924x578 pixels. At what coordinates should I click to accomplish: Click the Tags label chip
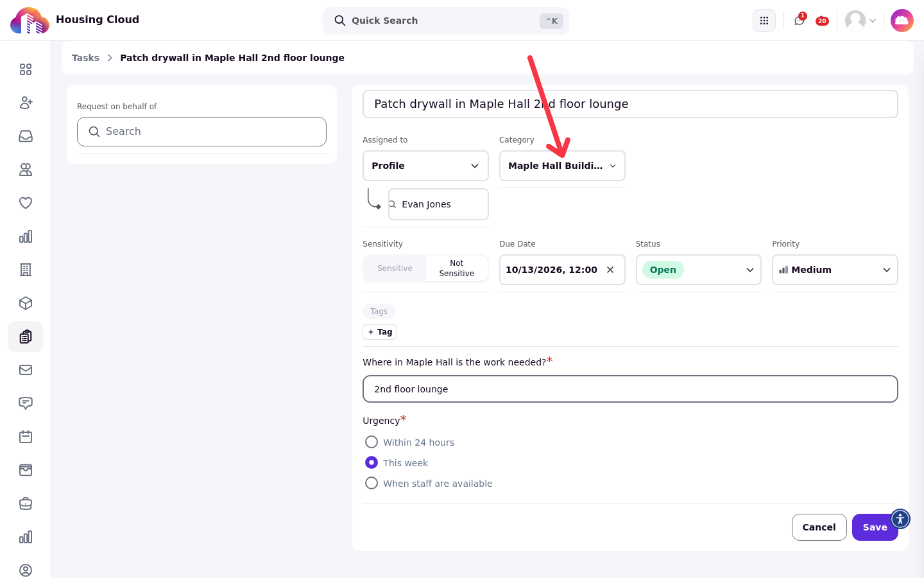tap(379, 311)
